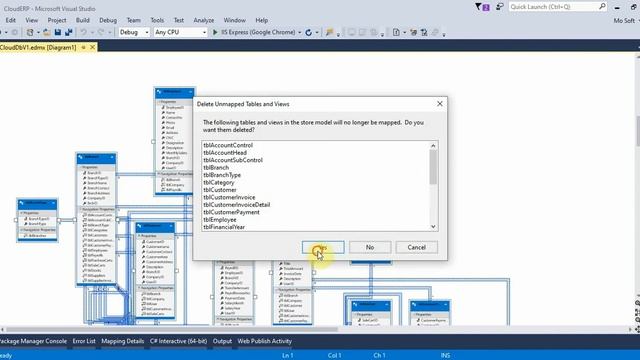The image size is (640, 360).
Task: Close the CloudDbV1.edmx diagram tab
Action: coord(93,47)
